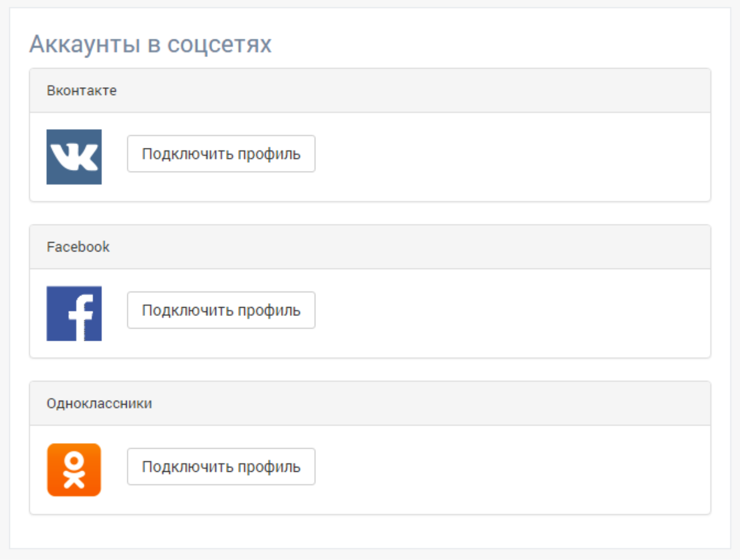This screenshot has height=560, width=740.
Task: Tap Подключить профиль beside the VK icon
Action: (x=221, y=154)
